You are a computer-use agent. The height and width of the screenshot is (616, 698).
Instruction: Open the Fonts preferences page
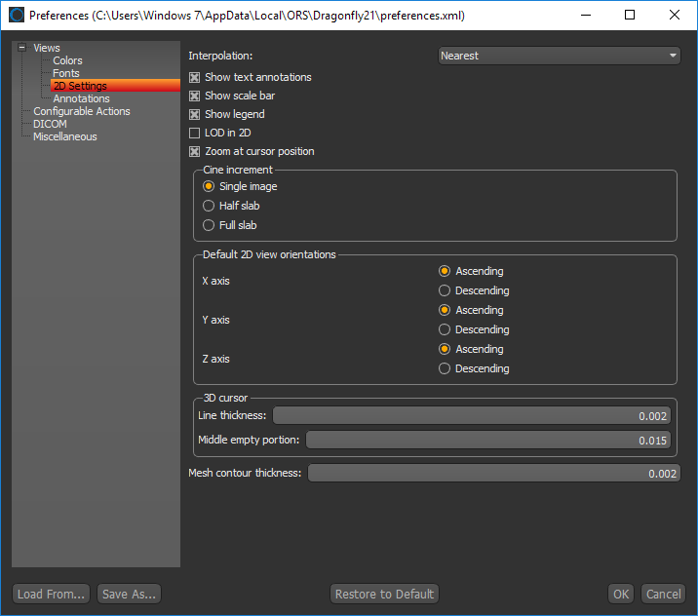coord(66,73)
